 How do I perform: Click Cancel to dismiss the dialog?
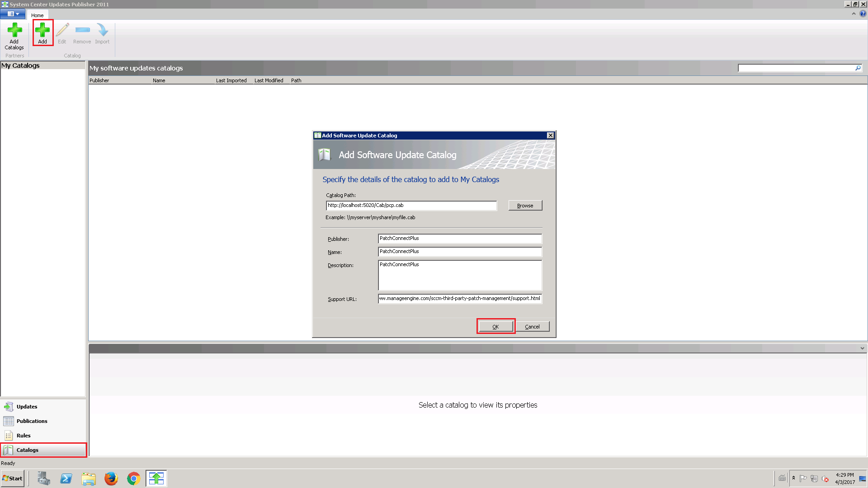pyautogui.click(x=532, y=327)
